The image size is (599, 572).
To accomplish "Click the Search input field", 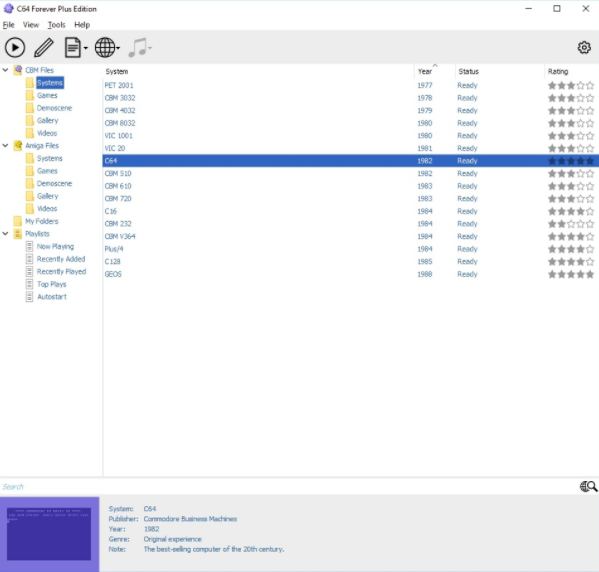I will pyautogui.click(x=288, y=486).
